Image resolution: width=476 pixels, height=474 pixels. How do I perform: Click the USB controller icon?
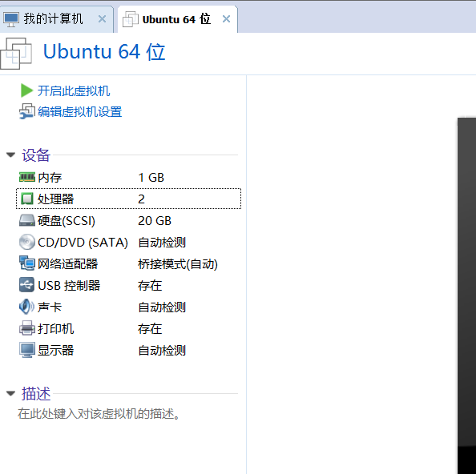(x=26, y=285)
